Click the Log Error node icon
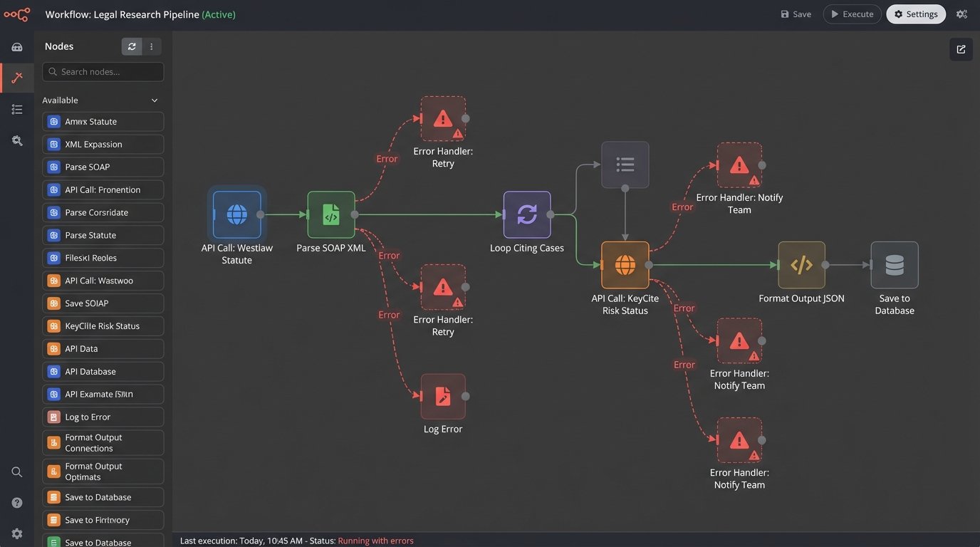Screen dimensions: 980x547 pyautogui.click(x=442, y=396)
